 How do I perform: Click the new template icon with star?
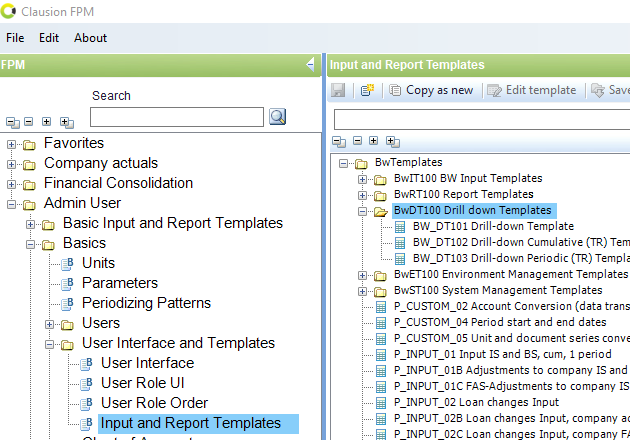[367, 90]
